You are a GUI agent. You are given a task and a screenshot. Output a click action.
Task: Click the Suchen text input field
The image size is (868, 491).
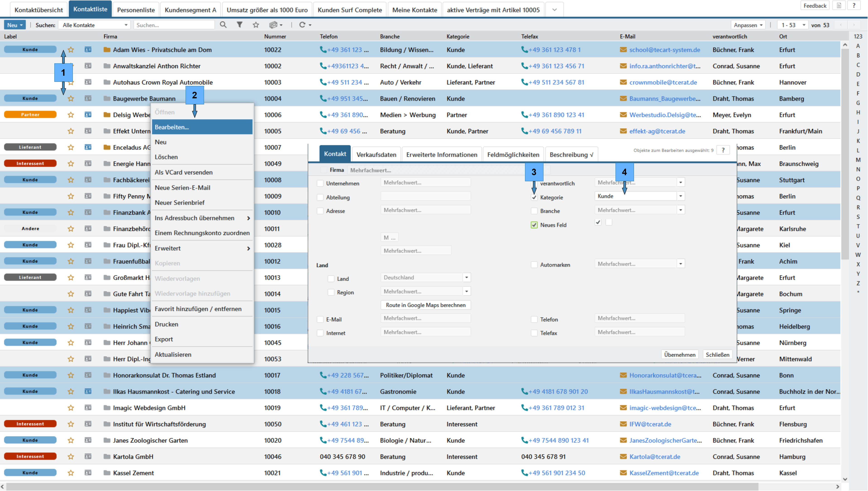click(174, 25)
